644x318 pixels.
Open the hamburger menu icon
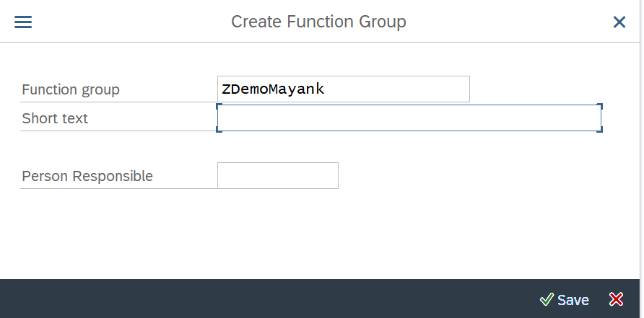[23, 22]
